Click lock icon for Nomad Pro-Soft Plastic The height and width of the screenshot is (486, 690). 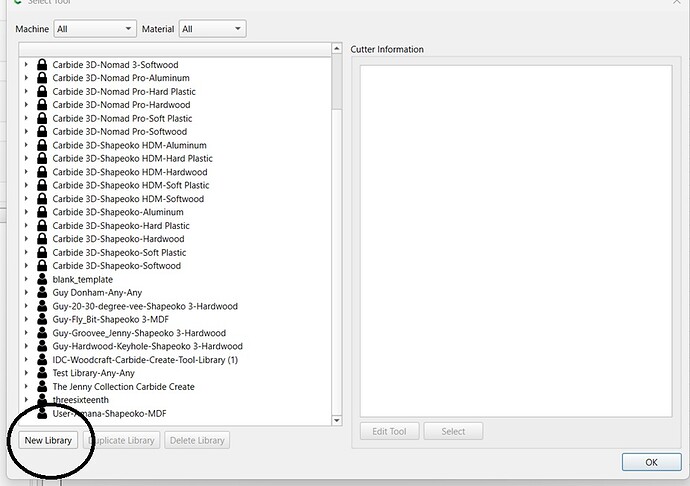click(42, 118)
